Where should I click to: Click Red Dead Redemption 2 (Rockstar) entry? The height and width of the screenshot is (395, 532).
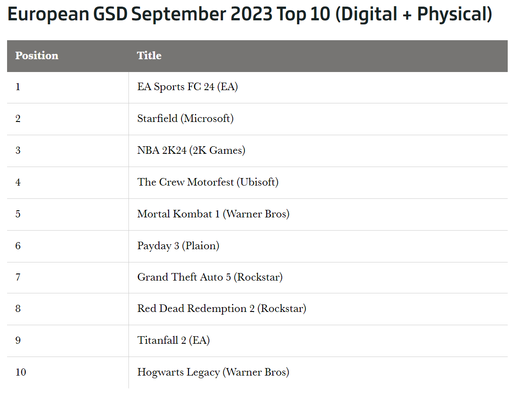(222, 308)
